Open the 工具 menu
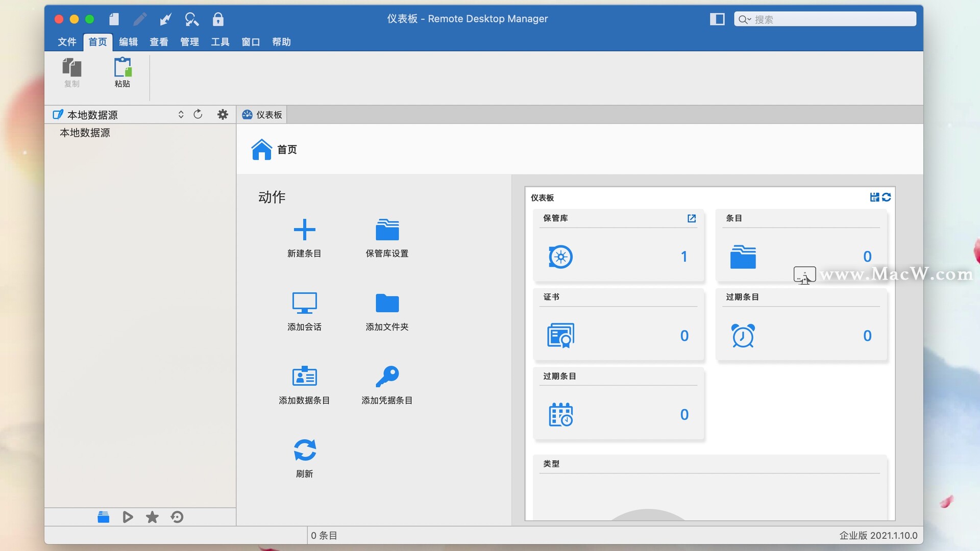The width and height of the screenshot is (980, 551). click(220, 42)
